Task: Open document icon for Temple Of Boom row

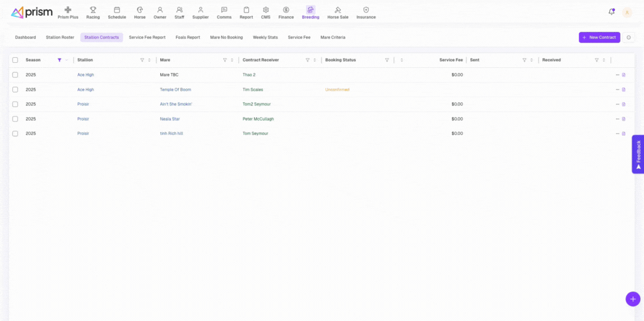Action: (x=624, y=90)
